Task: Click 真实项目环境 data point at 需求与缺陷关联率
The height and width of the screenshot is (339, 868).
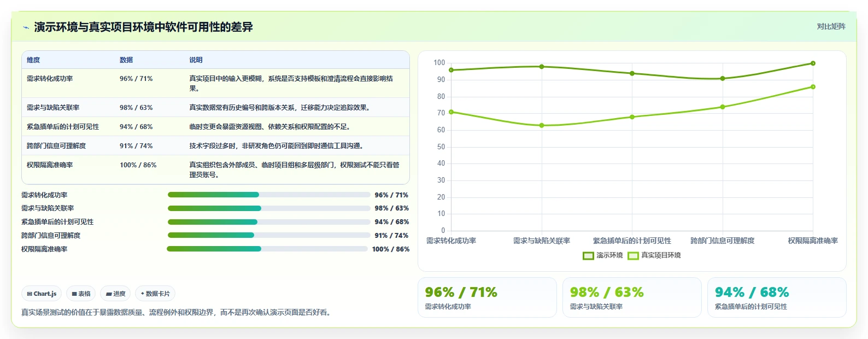Action: click(x=542, y=125)
